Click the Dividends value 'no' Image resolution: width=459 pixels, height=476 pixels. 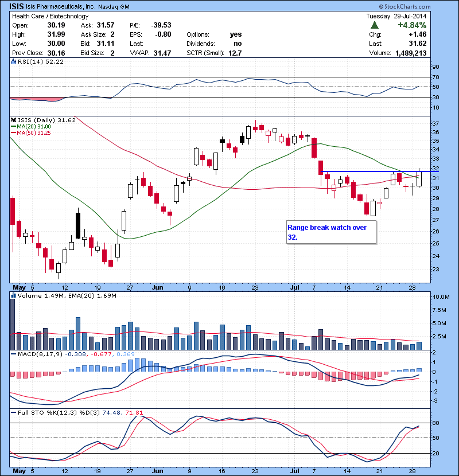coord(238,44)
